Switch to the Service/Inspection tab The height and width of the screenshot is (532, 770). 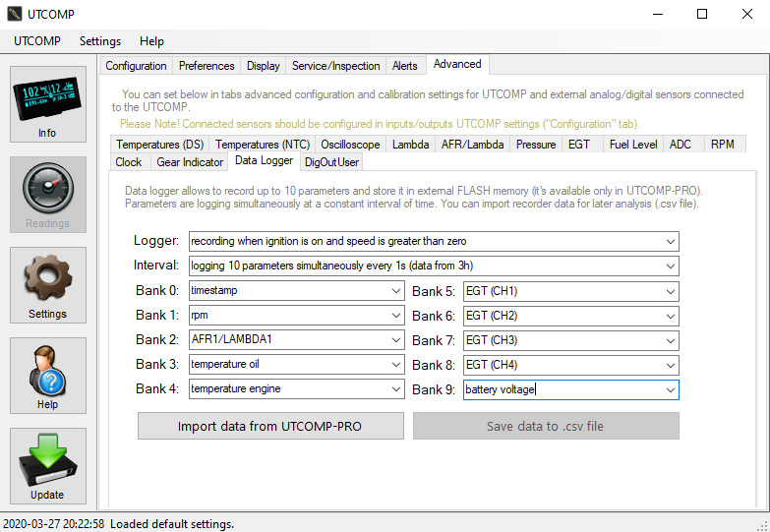[336, 66]
